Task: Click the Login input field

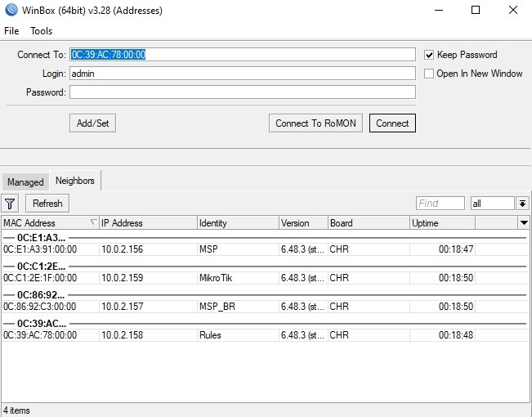Action: pos(242,74)
